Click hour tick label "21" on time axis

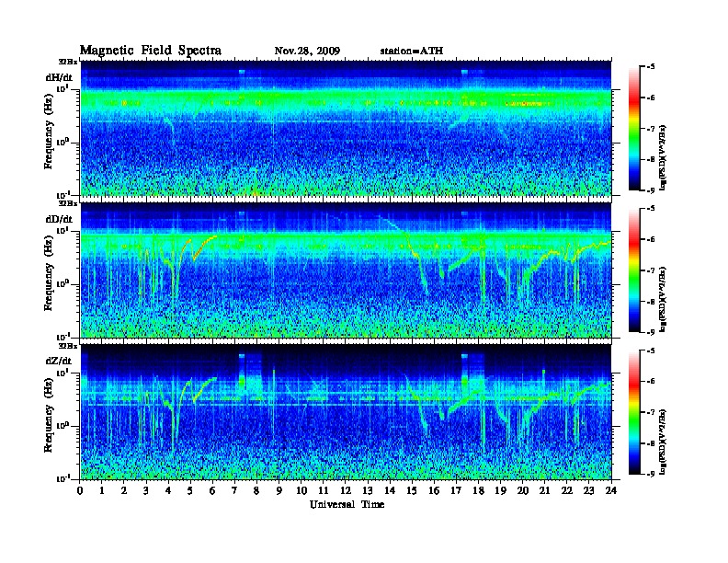click(x=544, y=490)
